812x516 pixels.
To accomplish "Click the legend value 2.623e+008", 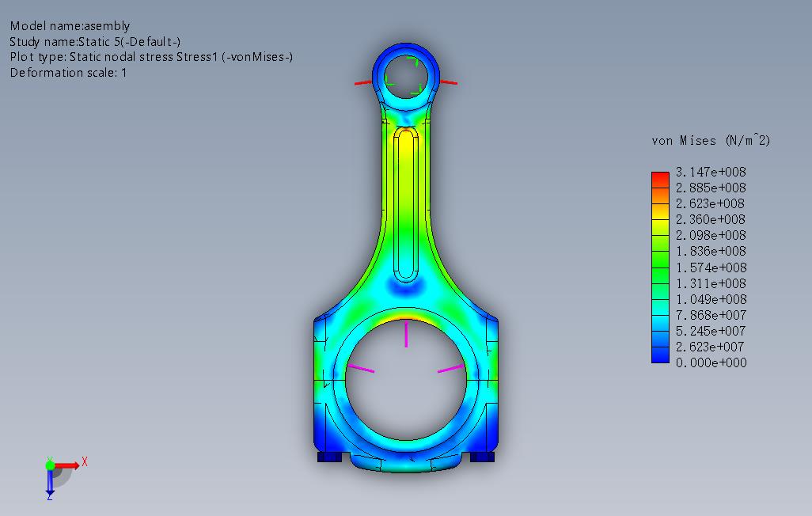I will [x=711, y=203].
